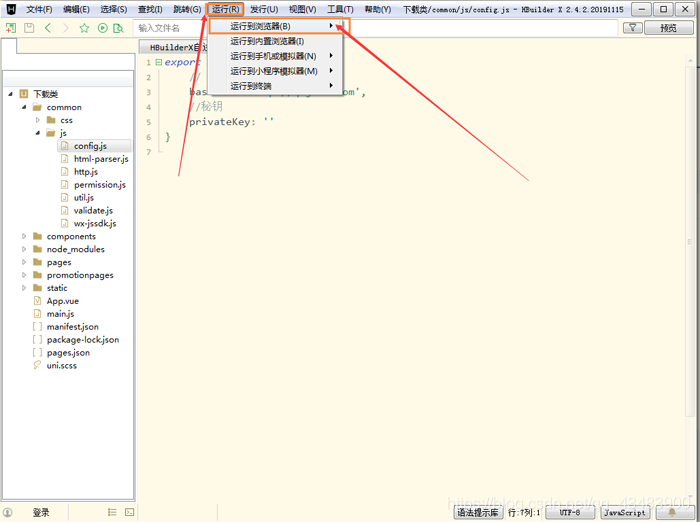The image size is (700, 522).
Task: Choose 运行到内置浏览器(I) menu item
Action: pos(276,41)
